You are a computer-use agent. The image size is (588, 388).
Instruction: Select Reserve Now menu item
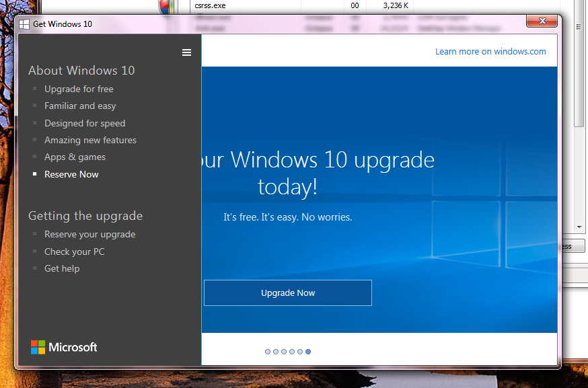pos(71,174)
